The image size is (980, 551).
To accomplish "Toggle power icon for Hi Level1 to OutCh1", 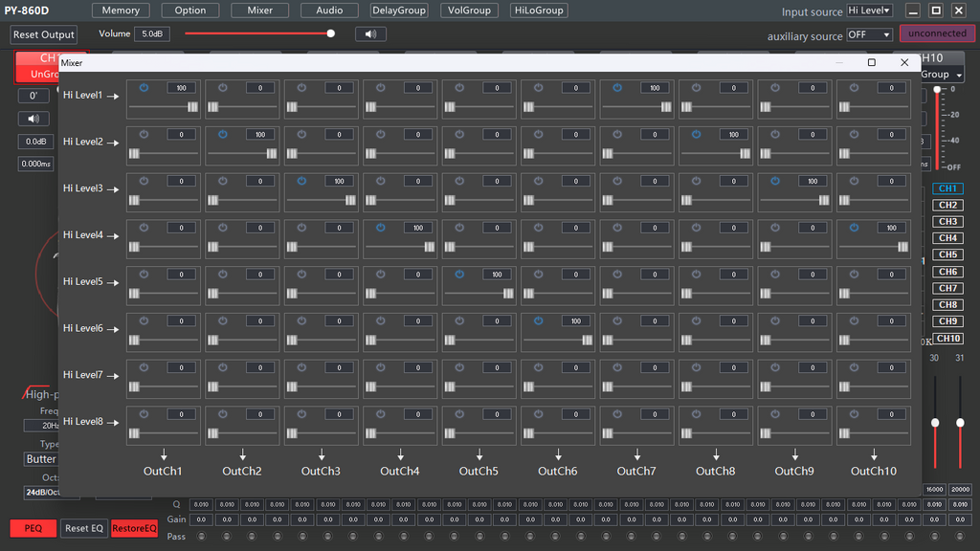I will (144, 88).
